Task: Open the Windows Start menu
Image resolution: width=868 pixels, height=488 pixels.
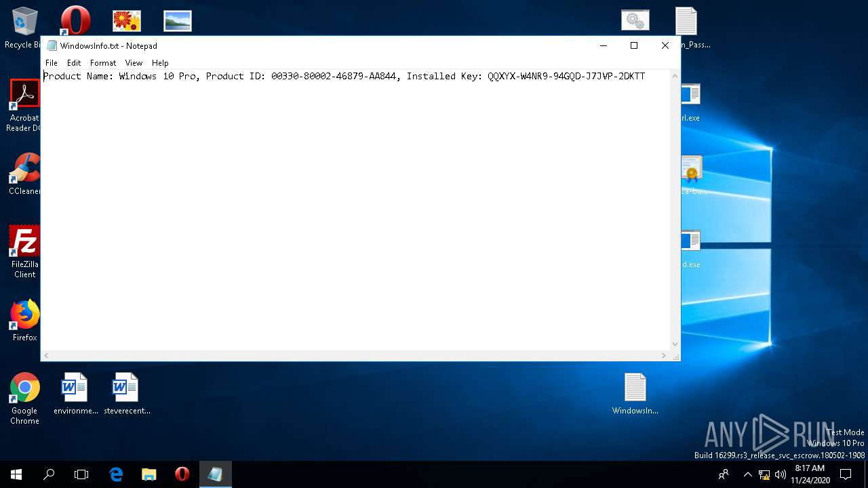Action: (x=16, y=474)
